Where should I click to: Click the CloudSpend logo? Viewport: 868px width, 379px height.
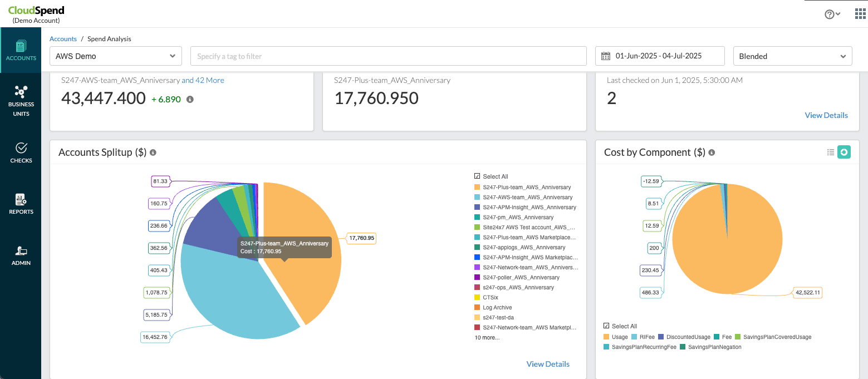[x=36, y=11]
